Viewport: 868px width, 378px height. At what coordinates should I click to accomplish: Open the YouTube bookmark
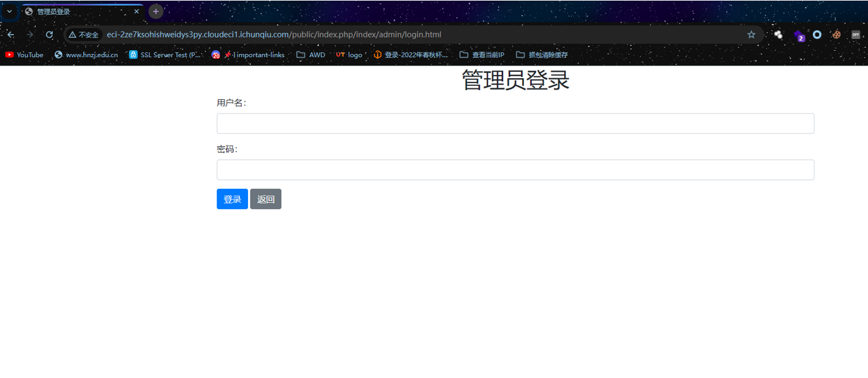tap(25, 55)
